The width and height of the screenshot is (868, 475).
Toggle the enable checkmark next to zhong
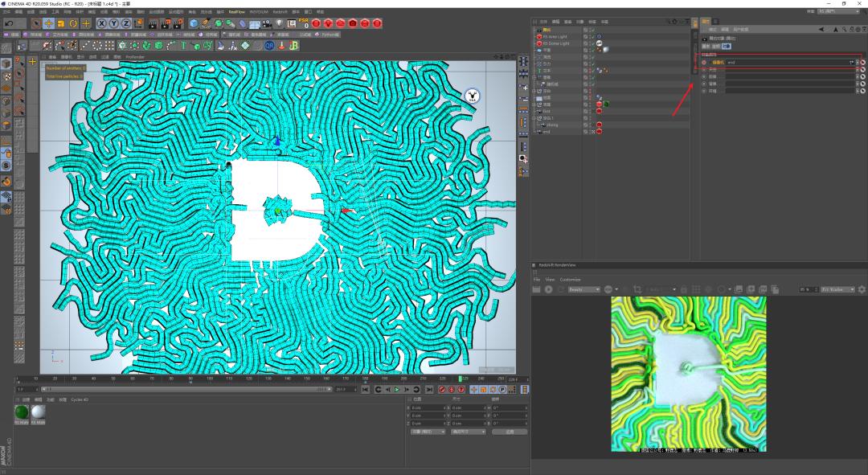coord(593,125)
